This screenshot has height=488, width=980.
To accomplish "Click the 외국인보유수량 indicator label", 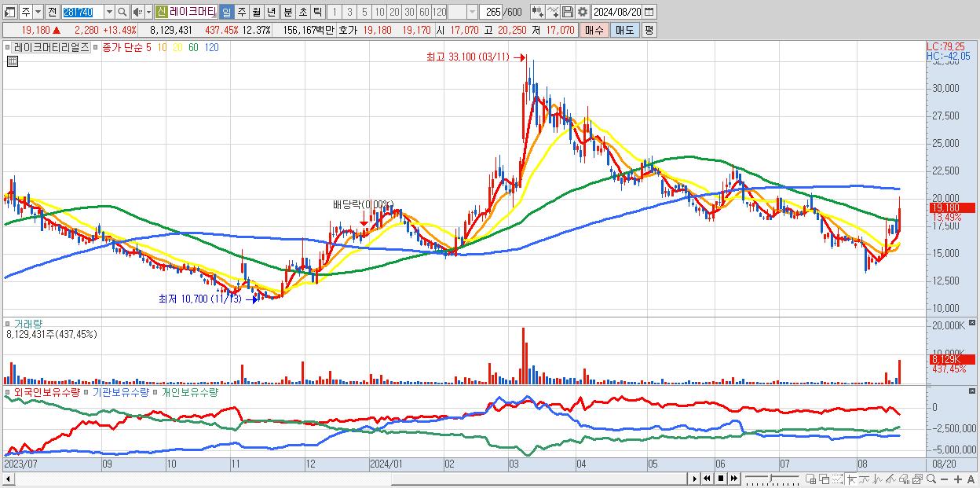I will 46,391.
